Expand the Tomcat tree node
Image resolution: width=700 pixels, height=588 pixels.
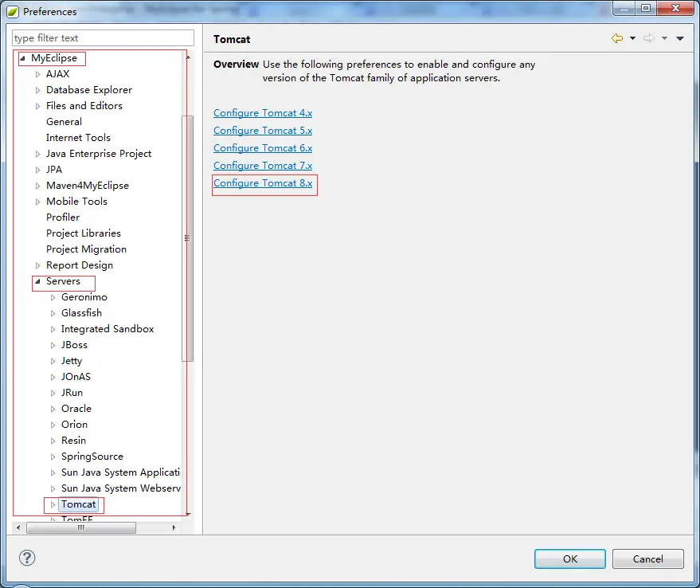coord(53,504)
